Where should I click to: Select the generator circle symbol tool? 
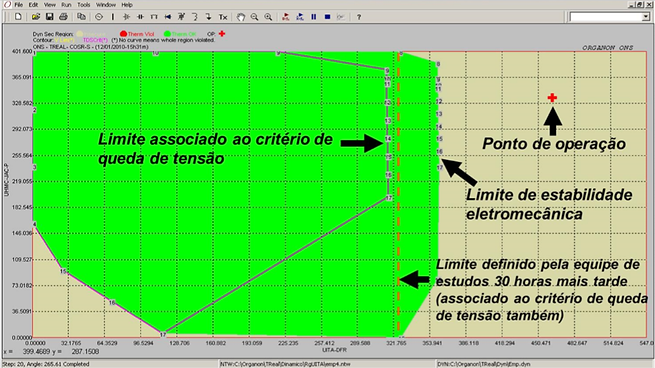(99, 17)
